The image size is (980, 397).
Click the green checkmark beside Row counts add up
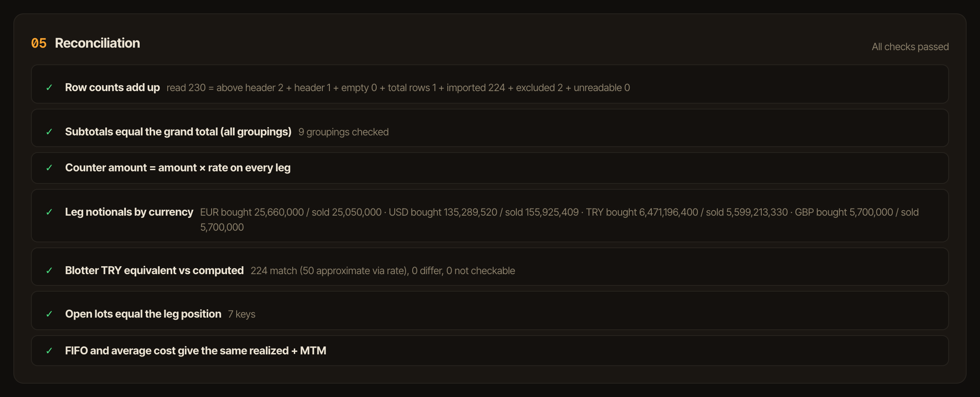click(49, 87)
